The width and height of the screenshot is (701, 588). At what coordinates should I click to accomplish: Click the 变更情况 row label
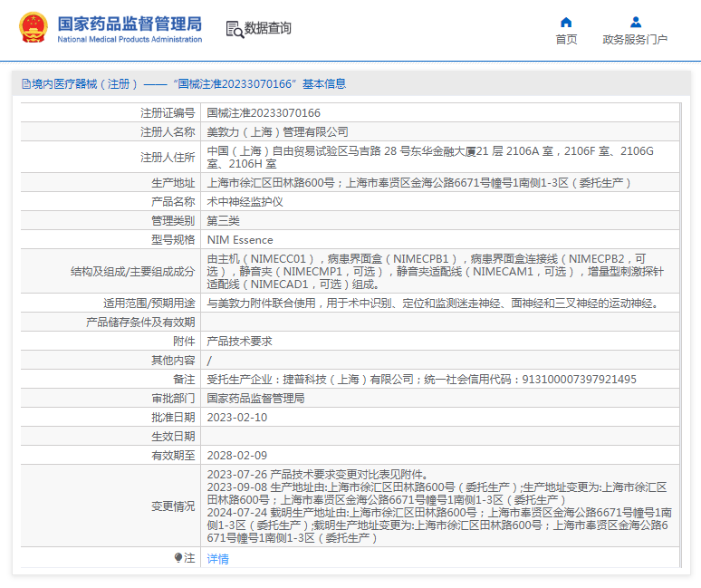pos(173,506)
